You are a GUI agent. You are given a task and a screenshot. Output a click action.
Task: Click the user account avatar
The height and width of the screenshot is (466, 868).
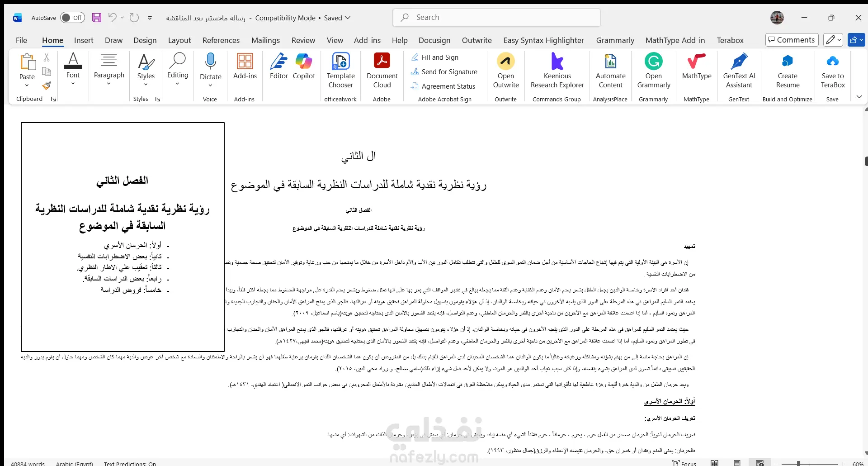(x=777, y=18)
